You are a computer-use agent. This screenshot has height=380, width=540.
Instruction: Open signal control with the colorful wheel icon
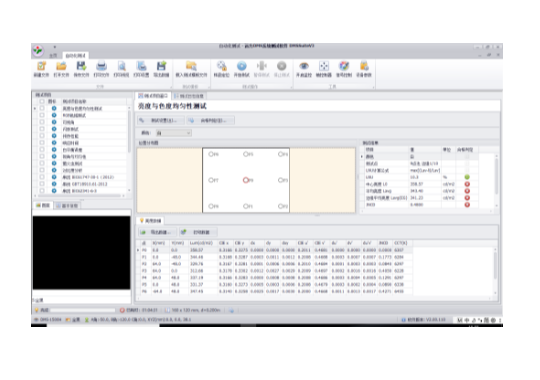[x=344, y=66]
